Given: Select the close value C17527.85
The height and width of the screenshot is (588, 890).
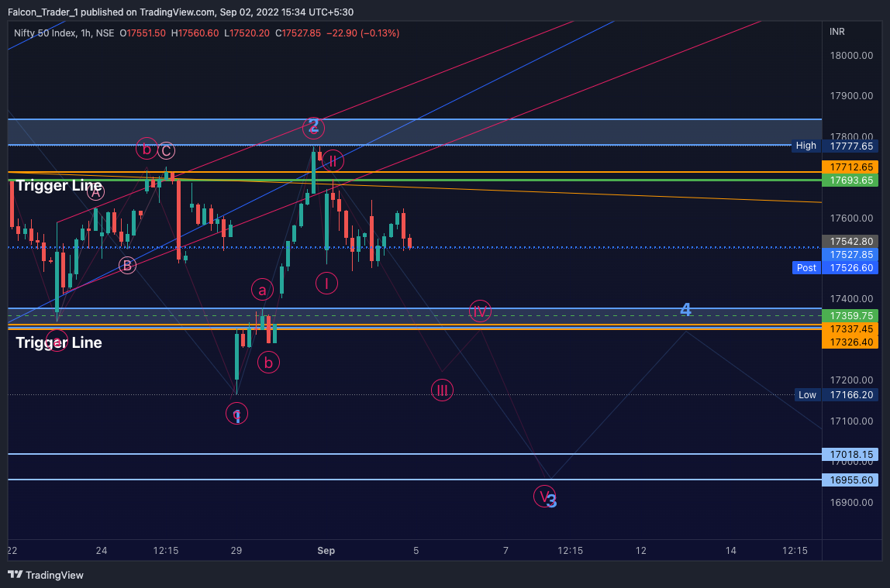Looking at the screenshot, I should [x=298, y=33].
